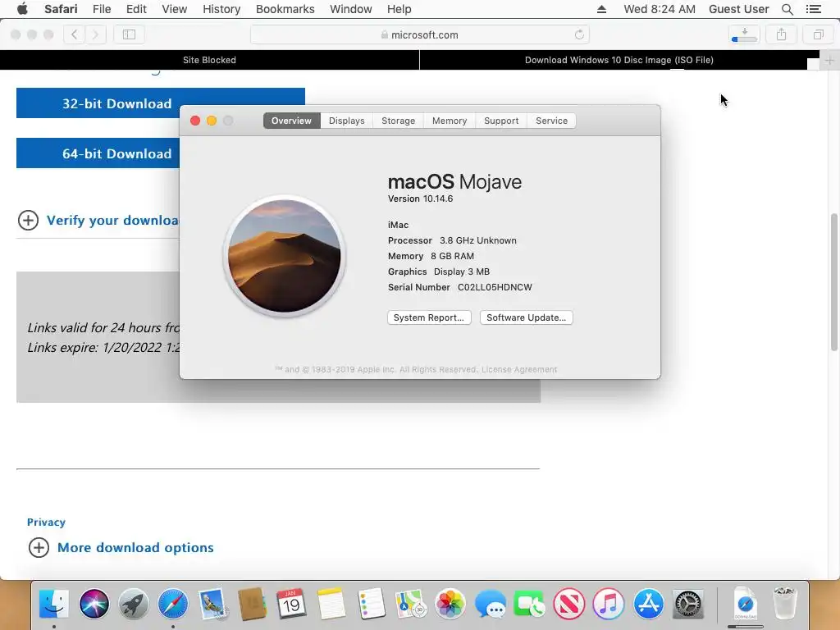Switch to the 'Site Blocked' Safari tab

pyautogui.click(x=209, y=60)
